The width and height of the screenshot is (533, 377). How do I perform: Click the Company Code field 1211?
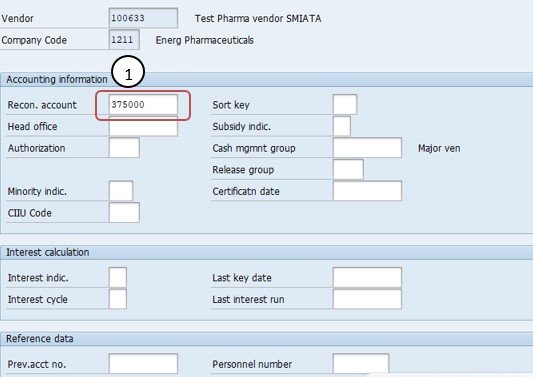(124, 40)
